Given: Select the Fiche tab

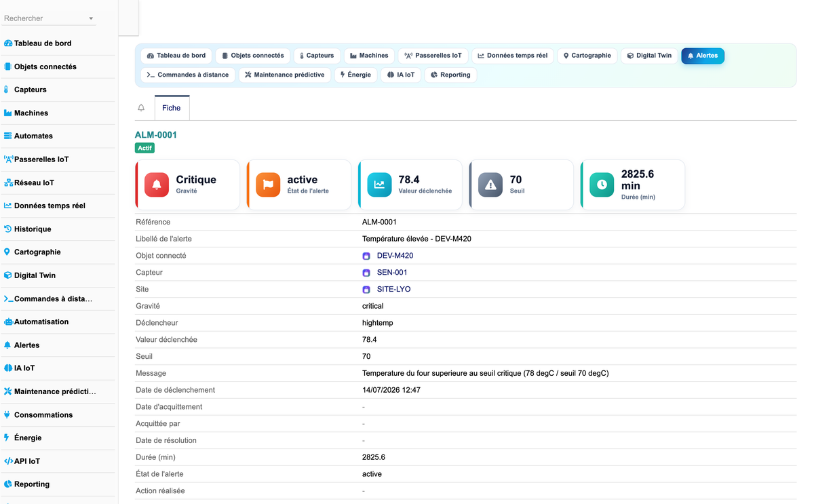Looking at the screenshot, I should [172, 108].
